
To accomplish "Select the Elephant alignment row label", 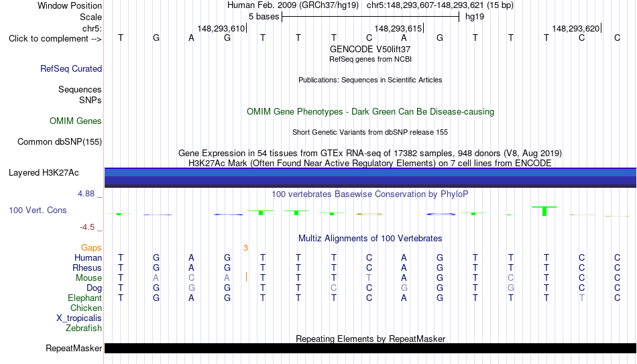I will click(x=84, y=298).
